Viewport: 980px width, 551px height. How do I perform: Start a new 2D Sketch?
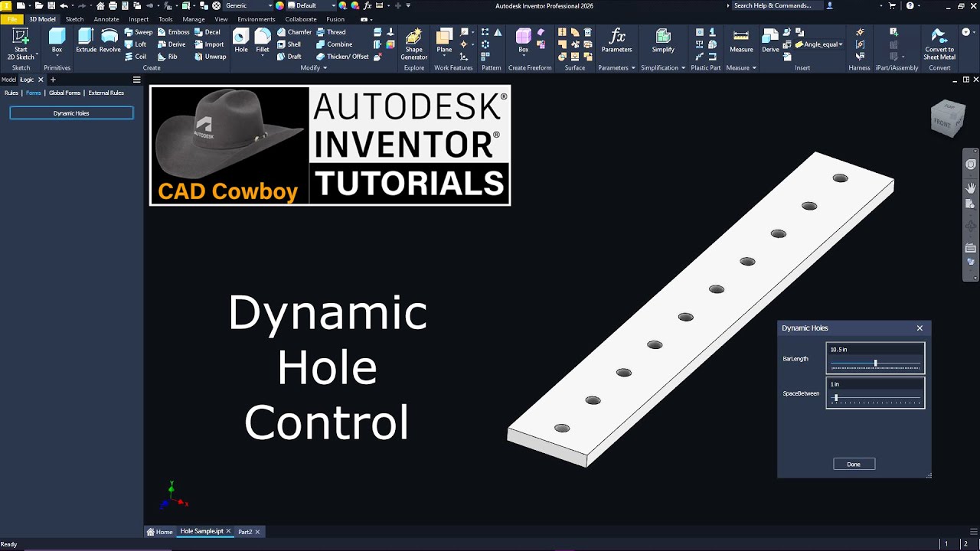click(x=21, y=44)
